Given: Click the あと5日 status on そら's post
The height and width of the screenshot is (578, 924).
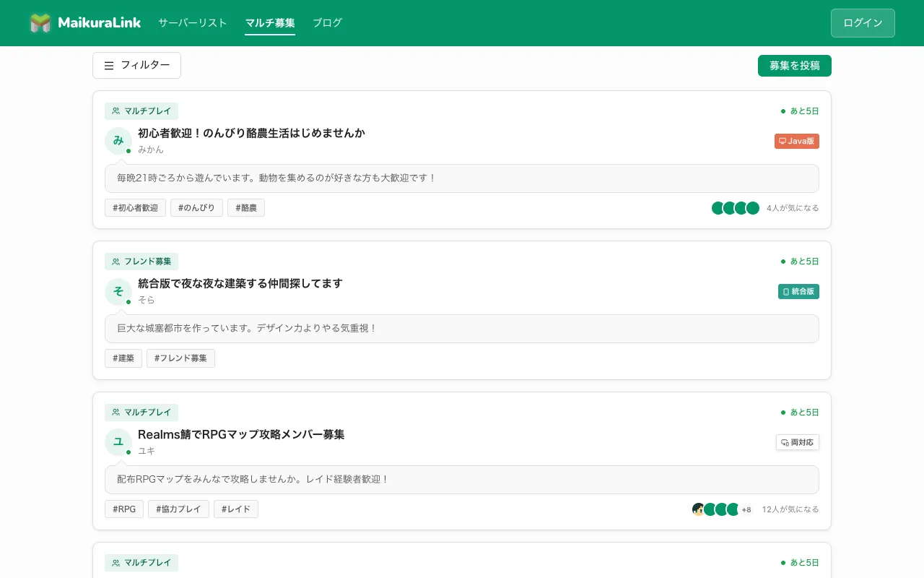Looking at the screenshot, I should [x=800, y=262].
